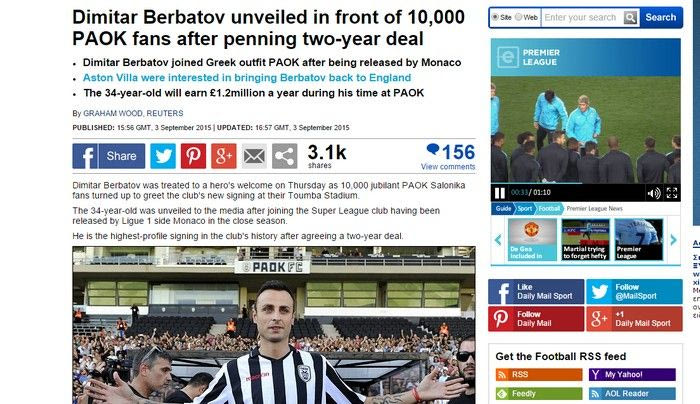The height and width of the screenshot is (404, 700).
Task: Click the Enter your search field
Action: [582, 17]
